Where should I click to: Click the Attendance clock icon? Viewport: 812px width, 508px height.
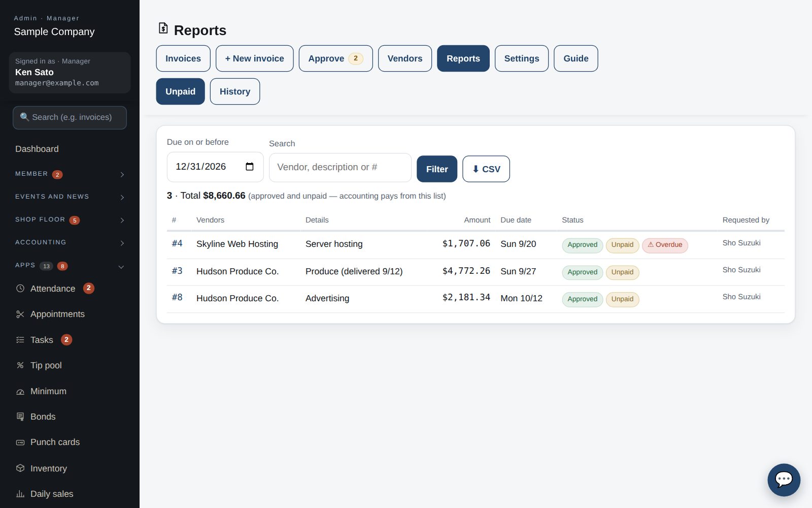coord(20,289)
